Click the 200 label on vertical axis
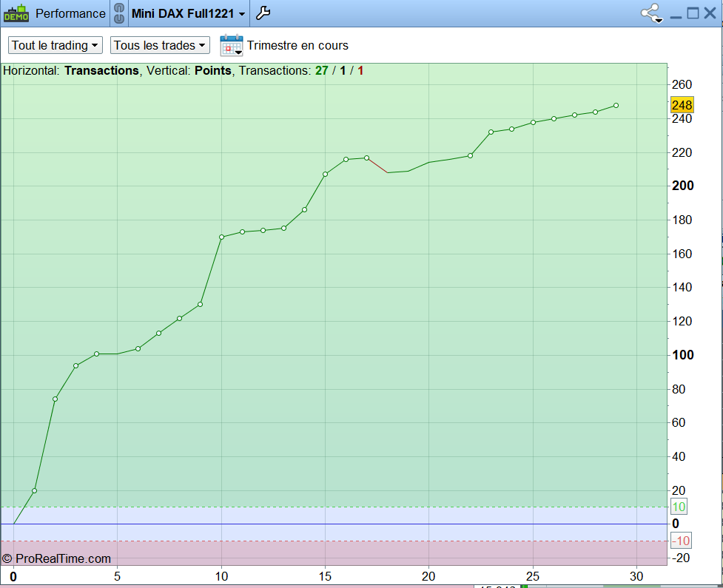 (x=683, y=186)
